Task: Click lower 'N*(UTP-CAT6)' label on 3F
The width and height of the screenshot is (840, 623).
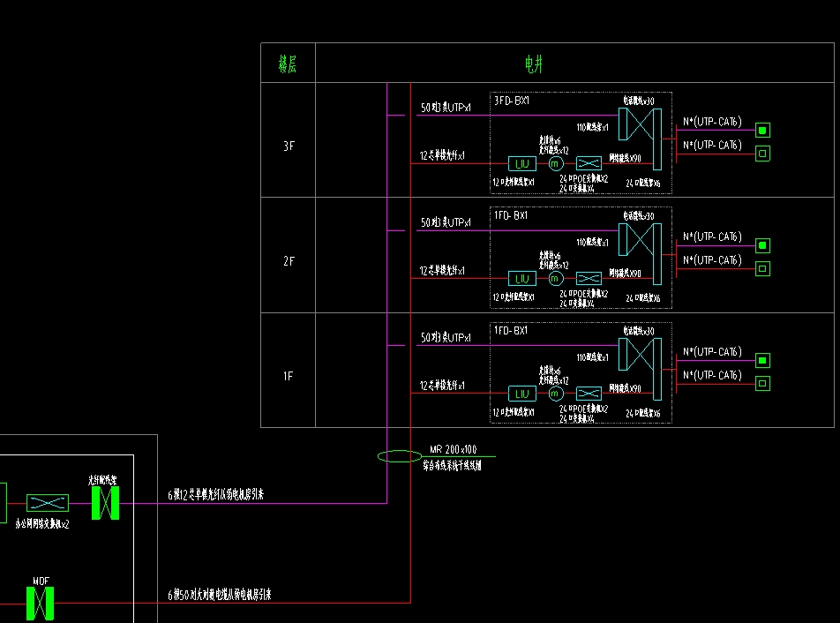Action: [713, 146]
